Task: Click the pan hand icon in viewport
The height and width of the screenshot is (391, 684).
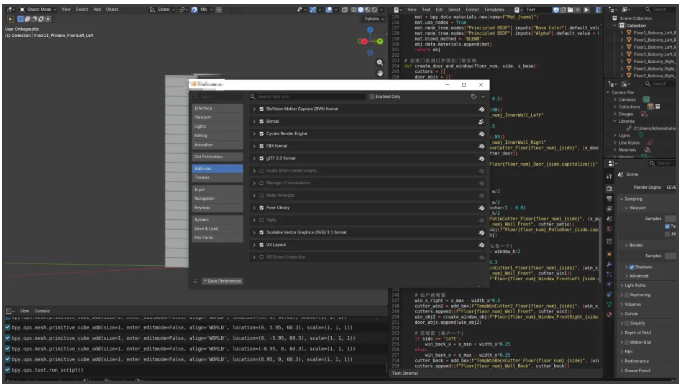Action: (x=380, y=73)
